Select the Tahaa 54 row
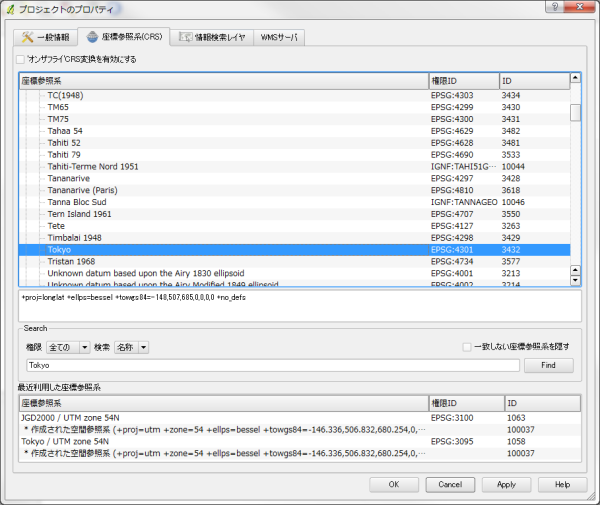This screenshot has width=600, height=505. [295, 131]
